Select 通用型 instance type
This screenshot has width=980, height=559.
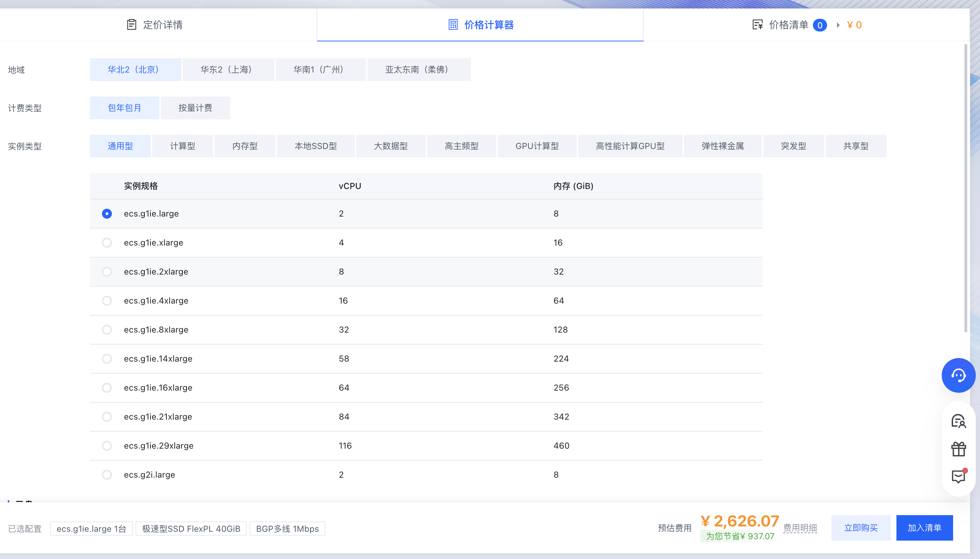(x=120, y=146)
